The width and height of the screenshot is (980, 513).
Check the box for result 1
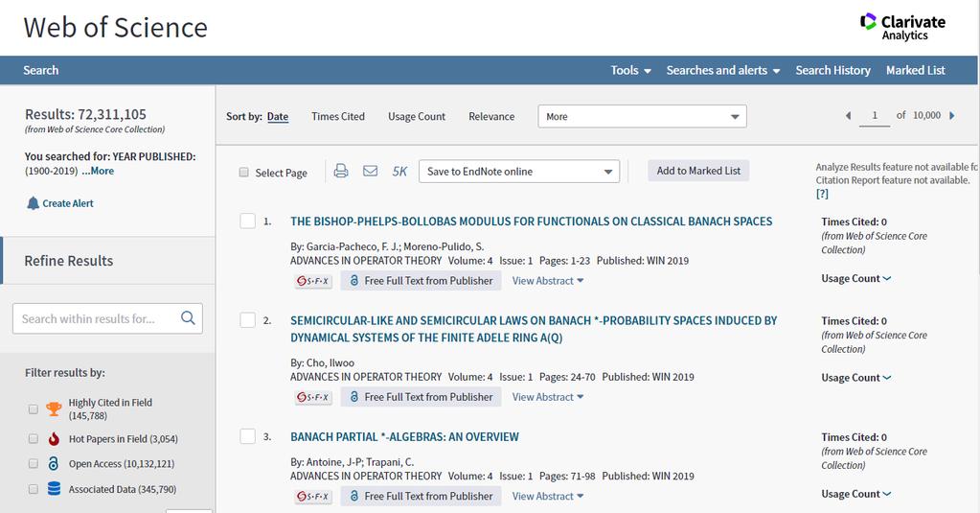[x=247, y=221]
